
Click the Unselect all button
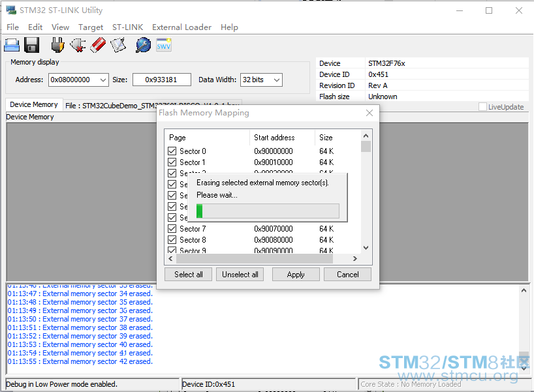240,274
